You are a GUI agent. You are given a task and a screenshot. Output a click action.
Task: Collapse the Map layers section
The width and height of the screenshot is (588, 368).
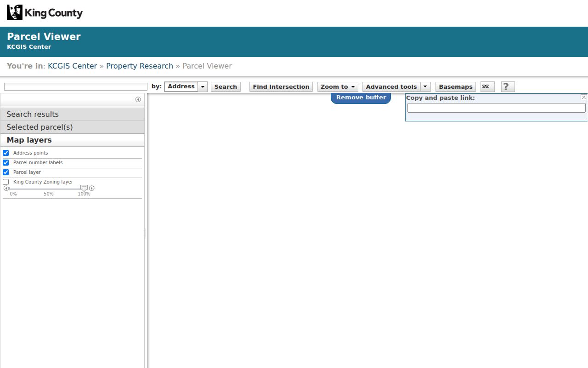coord(73,140)
